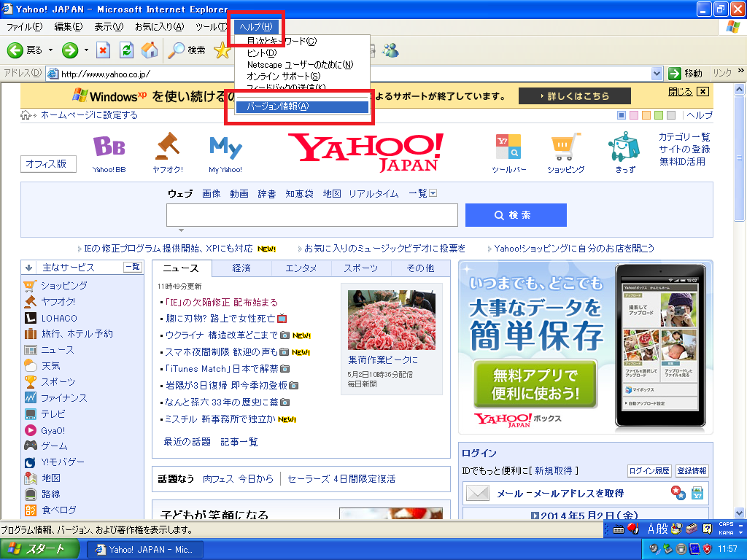Choose Netscape ユーザーのために(N) menu entry
The height and width of the screenshot is (560, 747).
(x=301, y=65)
